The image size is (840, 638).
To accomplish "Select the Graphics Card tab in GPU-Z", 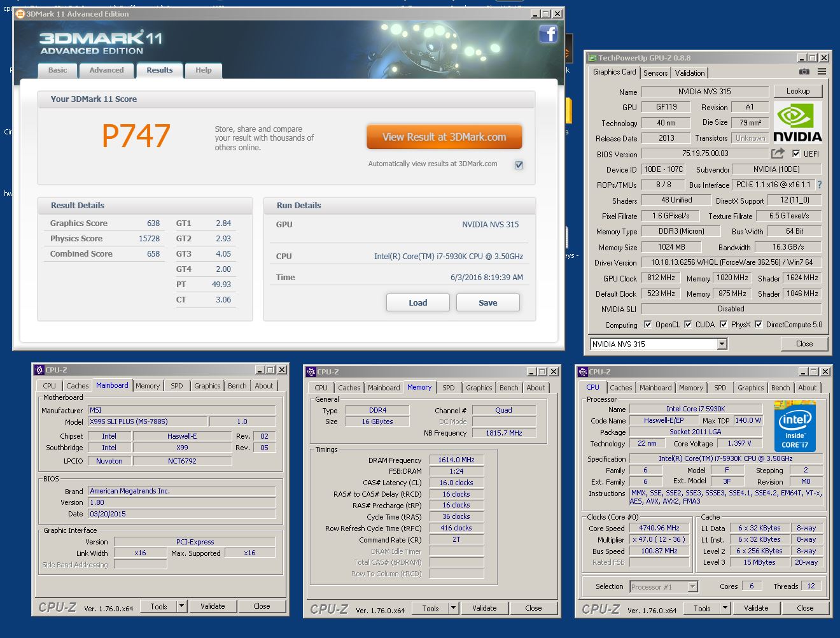I will (x=614, y=72).
